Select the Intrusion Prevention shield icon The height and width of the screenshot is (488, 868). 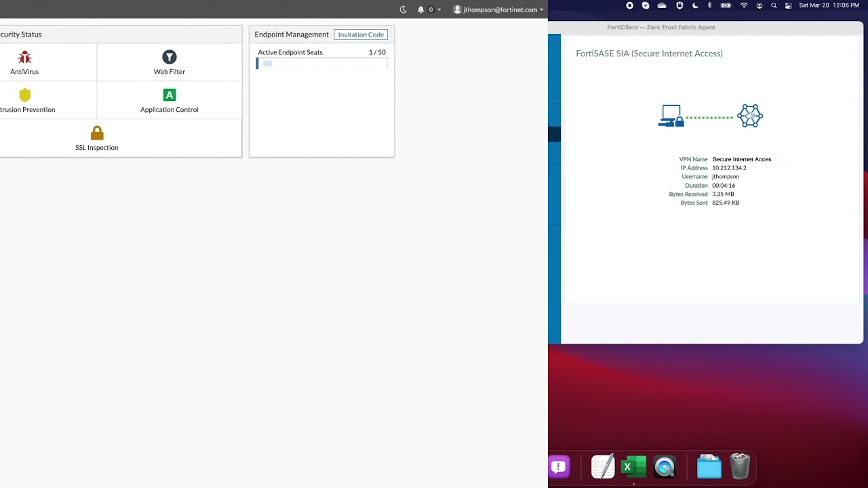[x=25, y=95]
